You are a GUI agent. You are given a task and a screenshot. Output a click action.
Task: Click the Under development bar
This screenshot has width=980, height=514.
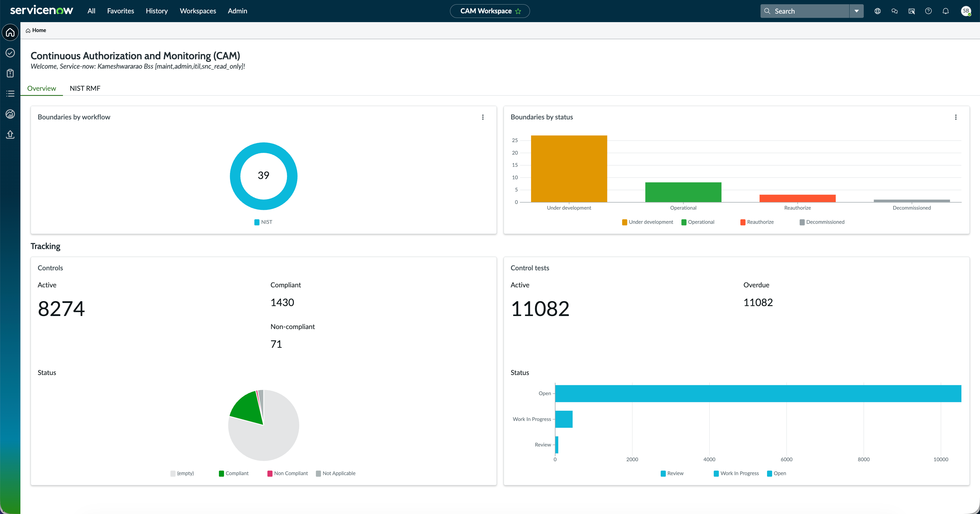(569, 168)
